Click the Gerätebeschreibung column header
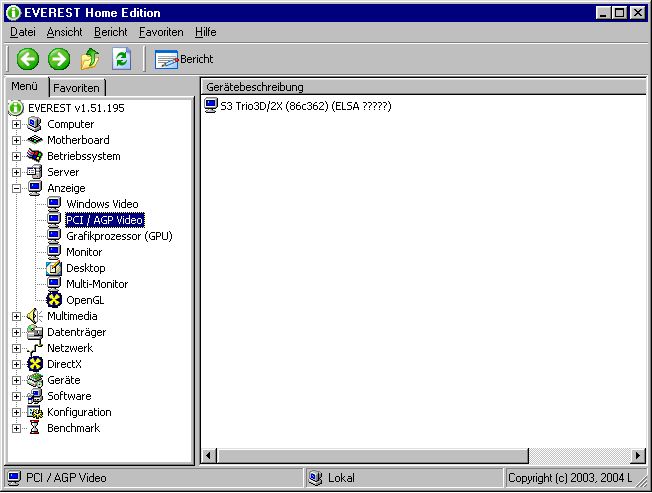The height and width of the screenshot is (493, 652). point(424,87)
